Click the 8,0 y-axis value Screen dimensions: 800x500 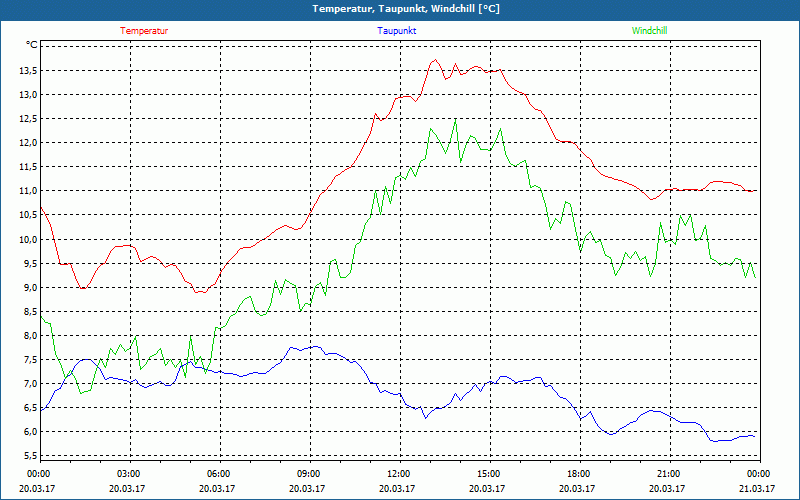tap(30, 335)
